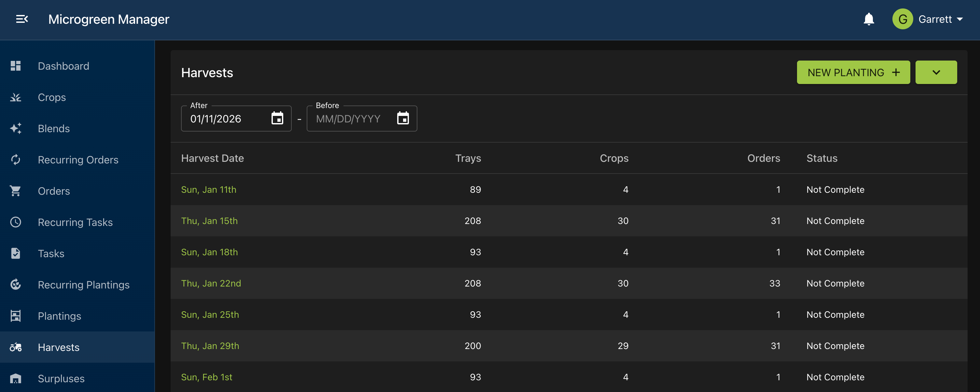Open the Sun, Jan 18th harvest

(x=209, y=252)
